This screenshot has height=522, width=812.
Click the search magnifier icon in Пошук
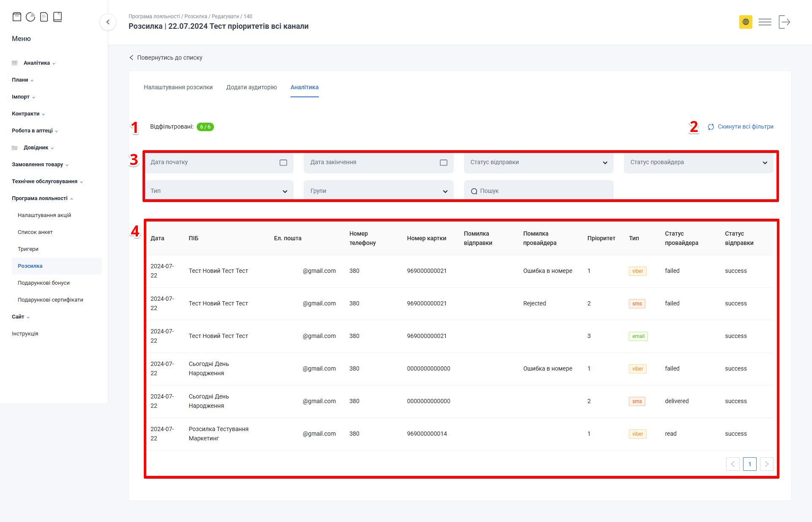click(x=474, y=191)
